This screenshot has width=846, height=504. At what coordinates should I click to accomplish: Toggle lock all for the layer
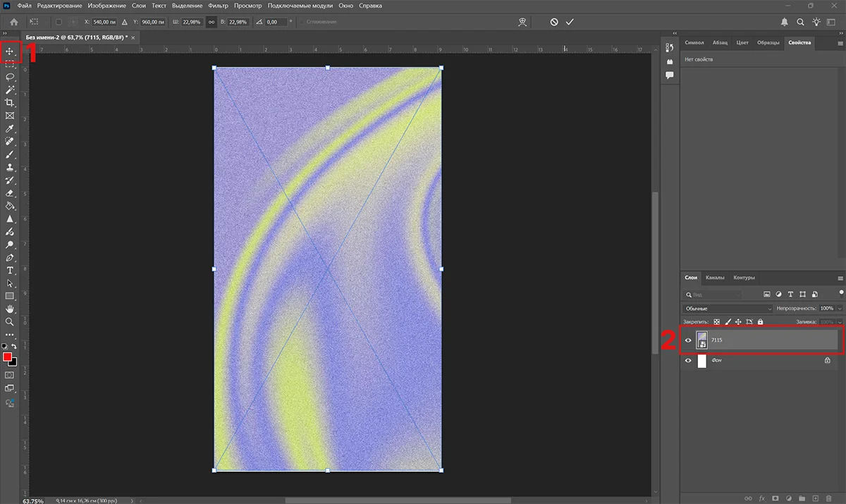click(x=760, y=321)
